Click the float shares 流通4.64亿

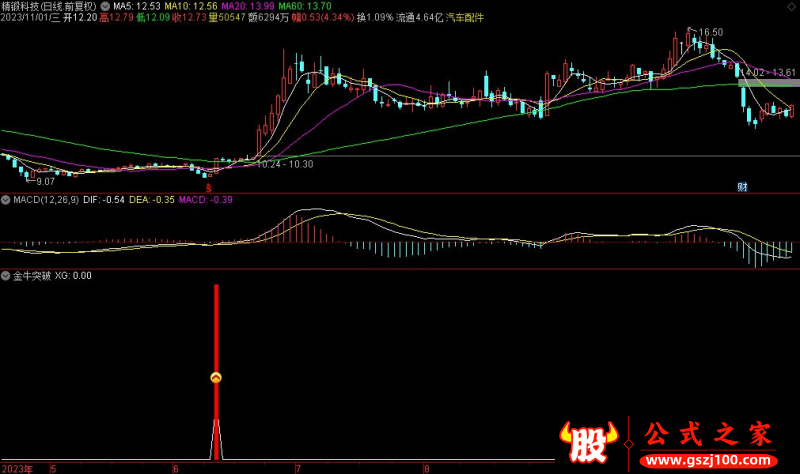419,17
